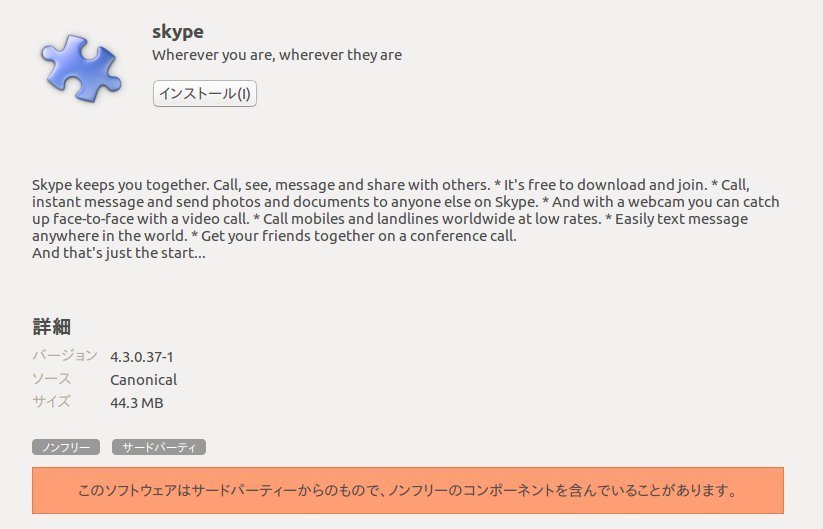Select the version number 4.3.0.37-1
The width and height of the screenshot is (823, 529).
(142, 357)
